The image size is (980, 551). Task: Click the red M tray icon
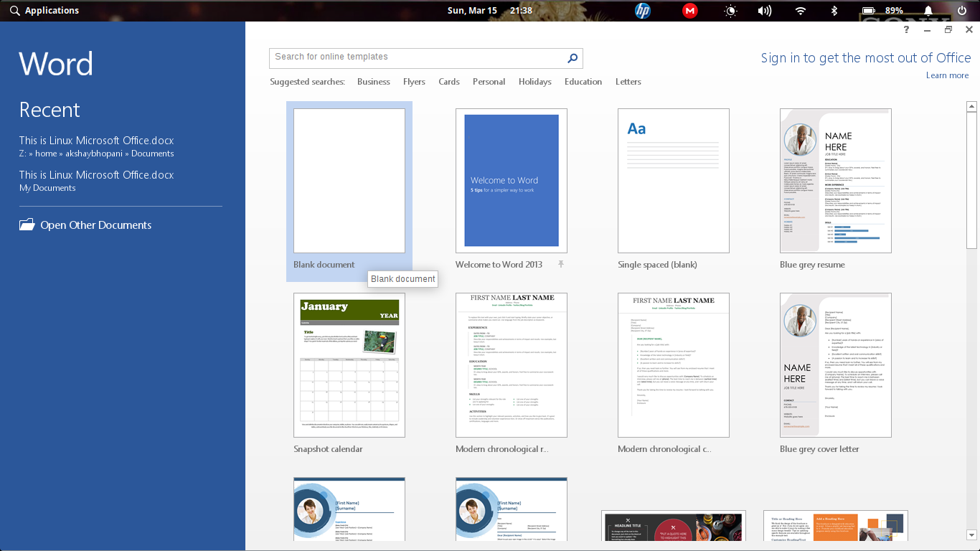pos(690,11)
